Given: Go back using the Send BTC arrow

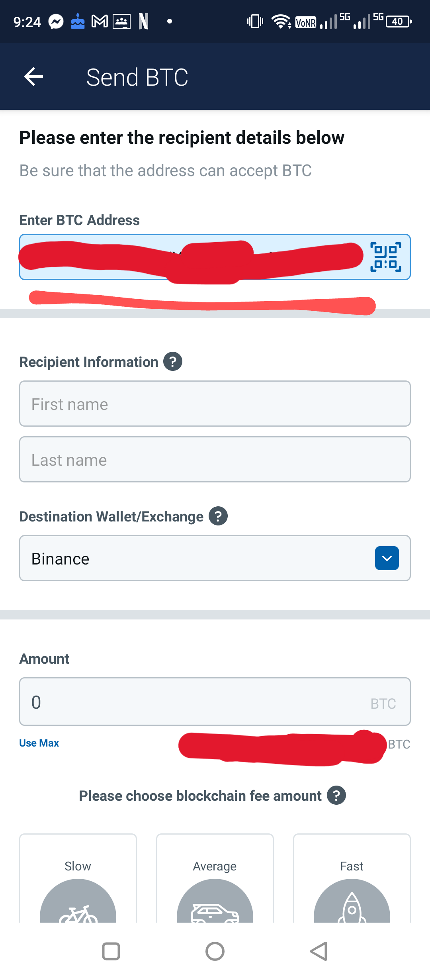Looking at the screenshot, I should [x=33, y=76].
